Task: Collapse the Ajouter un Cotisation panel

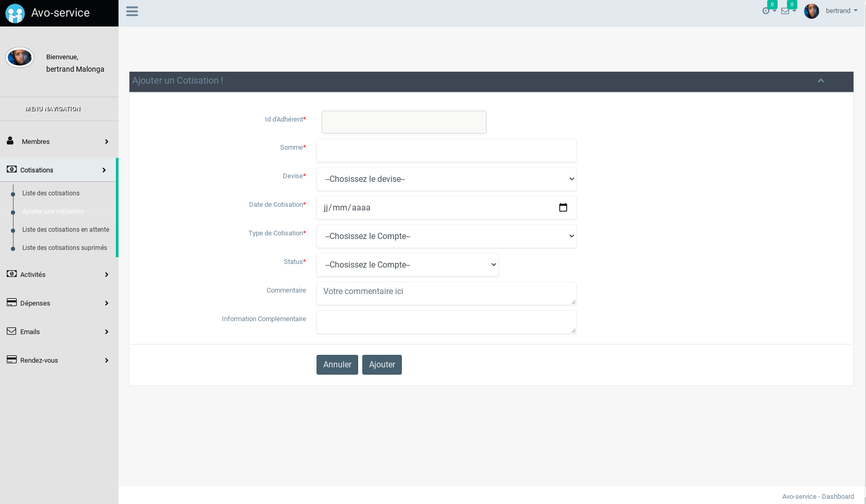Action: (x=821, y=81)
